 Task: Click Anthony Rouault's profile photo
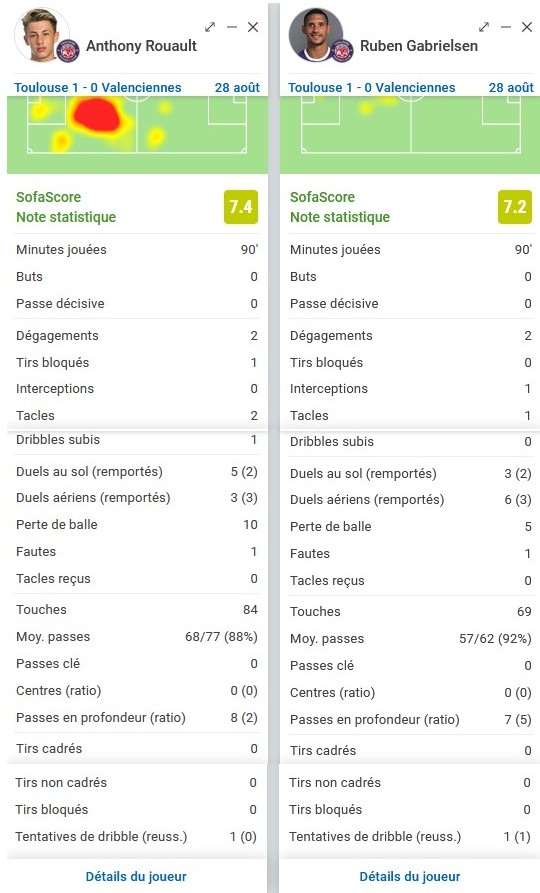[41, 34]
